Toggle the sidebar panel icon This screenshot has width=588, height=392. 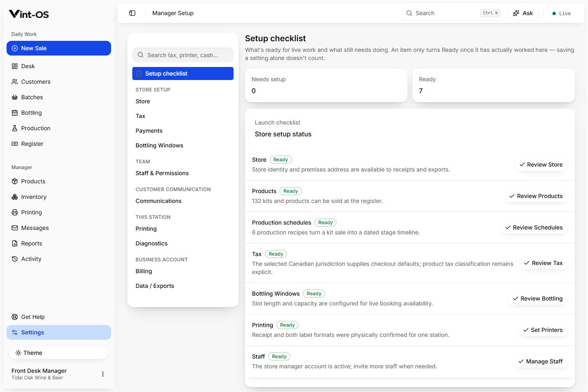click(132, 13)
